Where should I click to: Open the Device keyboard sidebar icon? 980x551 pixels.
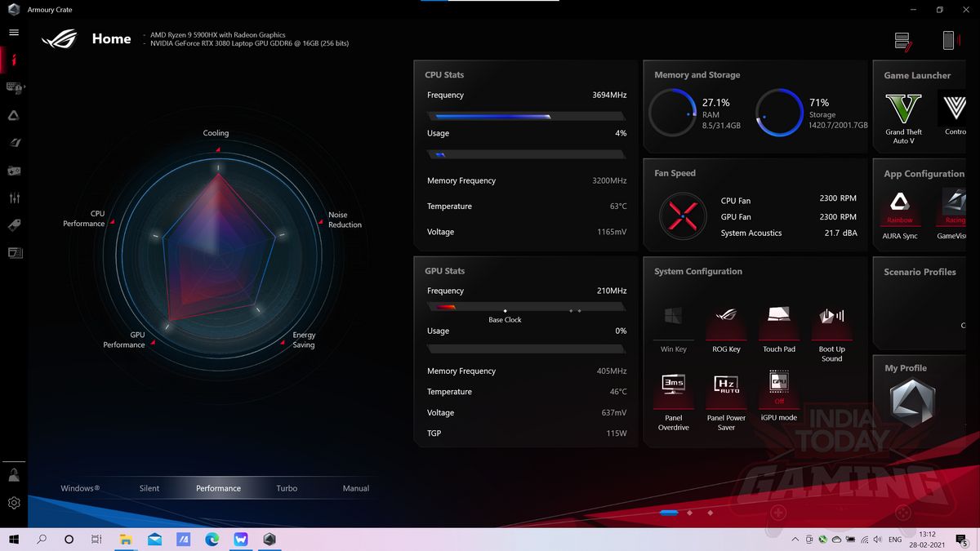(x=14, y=87)
